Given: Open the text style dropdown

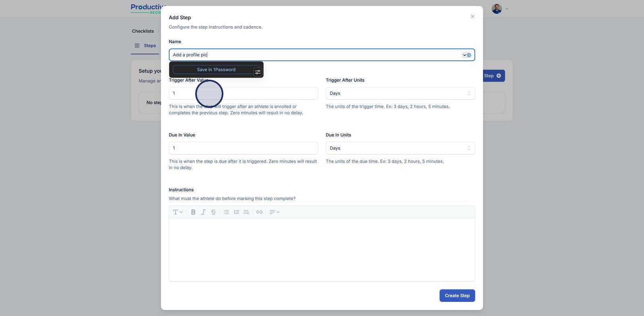Looking at the screenshot, I should pyautogui.click(x=178, y=212).
